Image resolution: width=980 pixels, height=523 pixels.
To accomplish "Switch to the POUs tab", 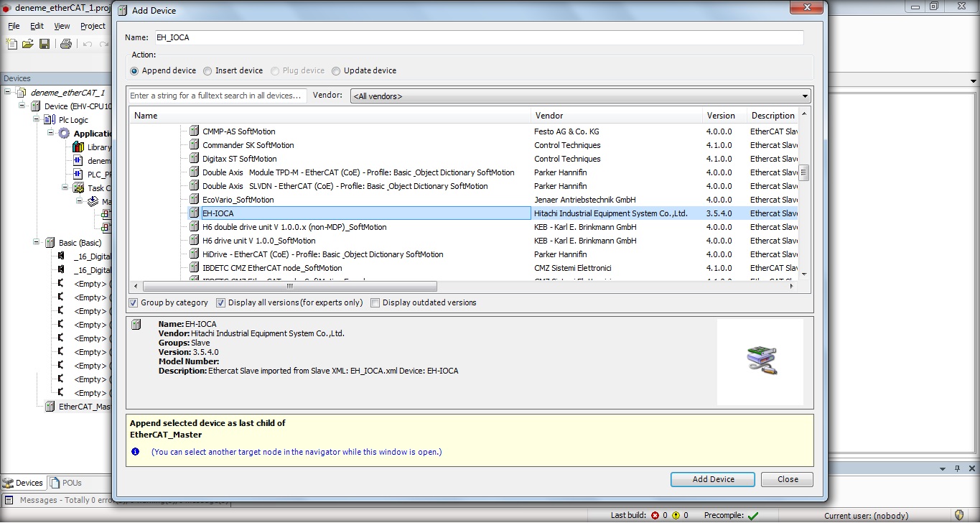I will click(66, 483).
